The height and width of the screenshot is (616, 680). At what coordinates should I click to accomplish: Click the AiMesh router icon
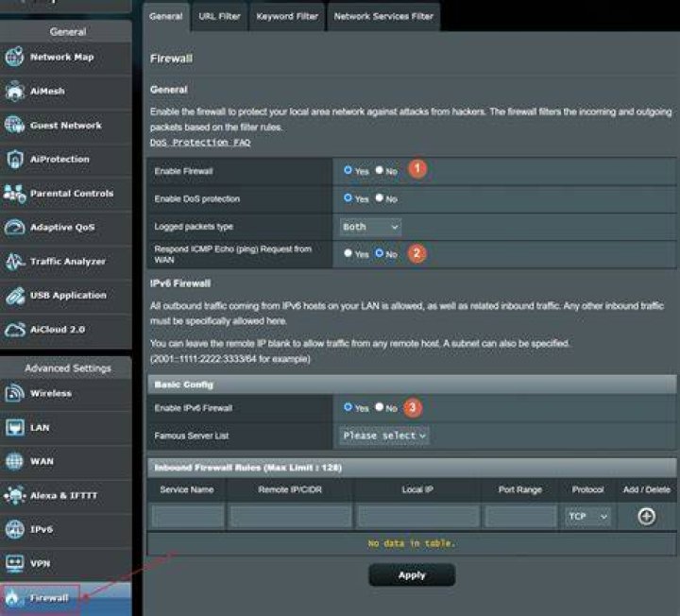coord(14,91)
